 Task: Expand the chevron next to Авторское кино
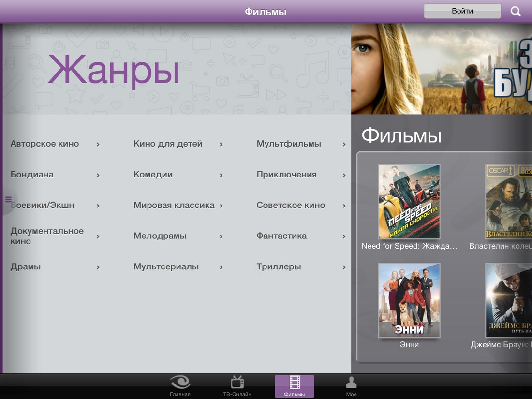[98, 144]
